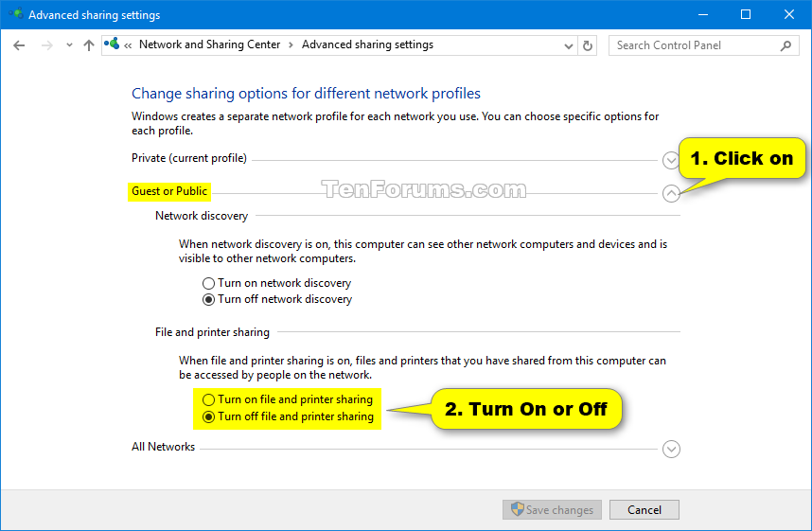Open Network and Sharing Center breadcrumb

tap(210, 44)
